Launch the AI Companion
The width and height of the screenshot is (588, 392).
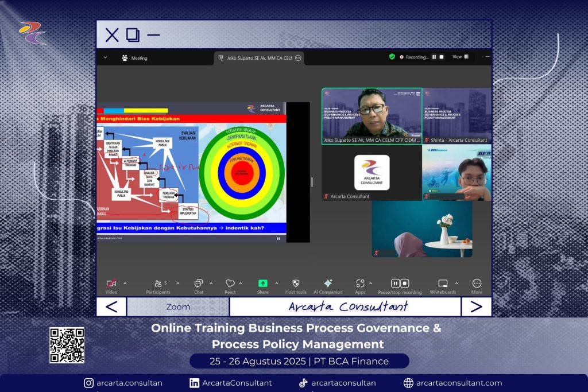click(328, 284)
